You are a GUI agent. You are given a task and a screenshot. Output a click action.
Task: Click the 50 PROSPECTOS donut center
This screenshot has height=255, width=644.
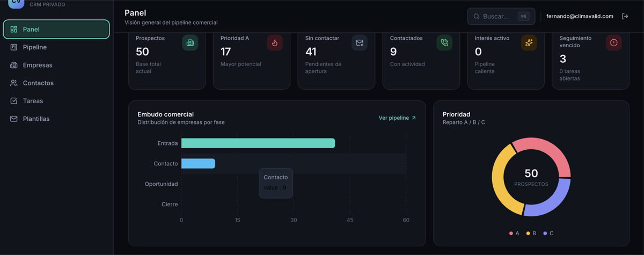(x=531, y=177)
